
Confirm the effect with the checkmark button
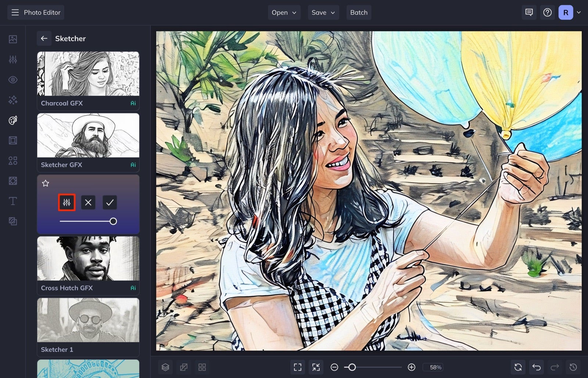point(110,202)
